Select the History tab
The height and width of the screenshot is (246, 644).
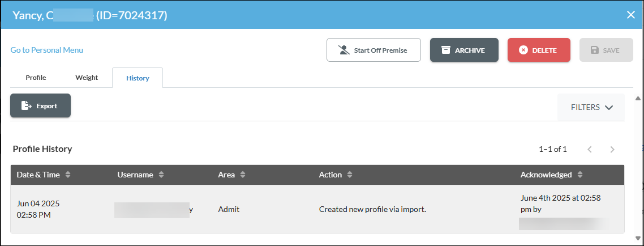[138, 78]
